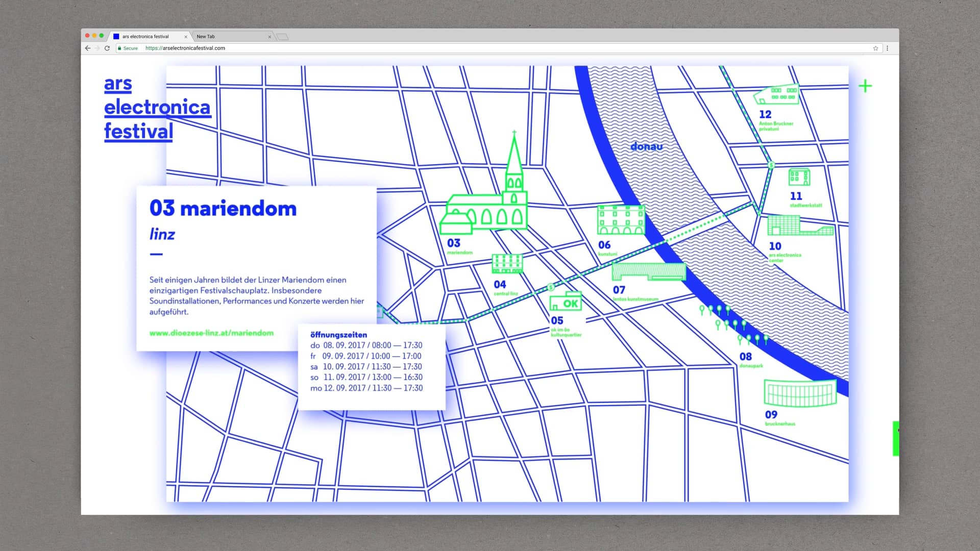Click the 10 ars electronica center label
980x551 pixels.
(785, 252)
